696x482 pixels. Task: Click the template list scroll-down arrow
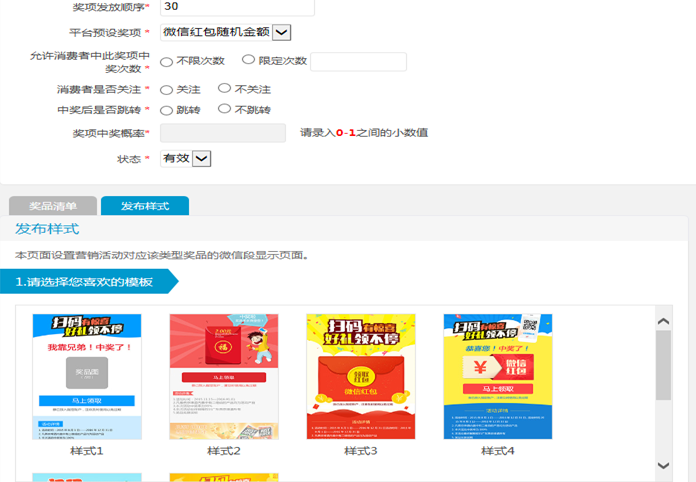663,465
